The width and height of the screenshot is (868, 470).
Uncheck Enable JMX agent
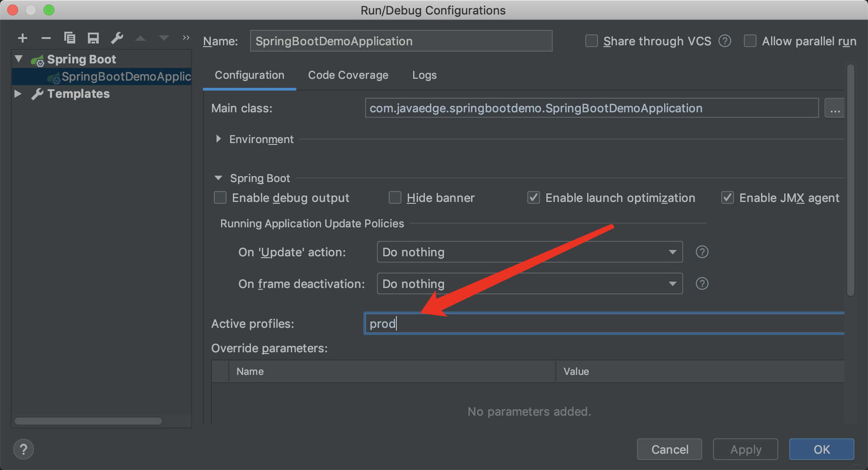coord(728,198)
